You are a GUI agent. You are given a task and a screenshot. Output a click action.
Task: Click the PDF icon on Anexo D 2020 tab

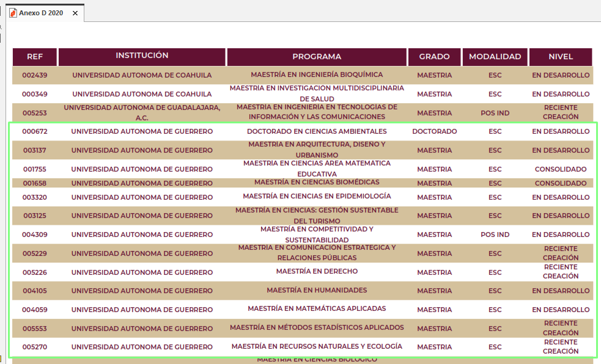tap(13, 13)
